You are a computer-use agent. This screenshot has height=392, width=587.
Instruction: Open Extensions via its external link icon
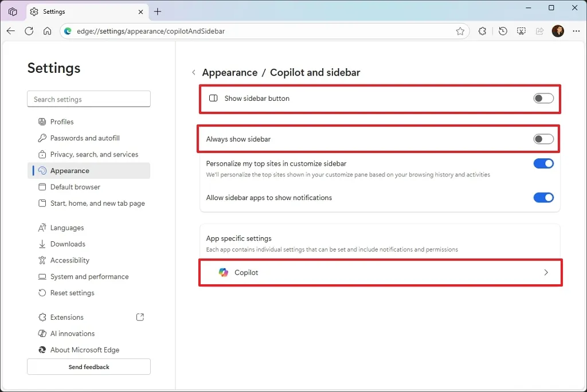(140, 317)
